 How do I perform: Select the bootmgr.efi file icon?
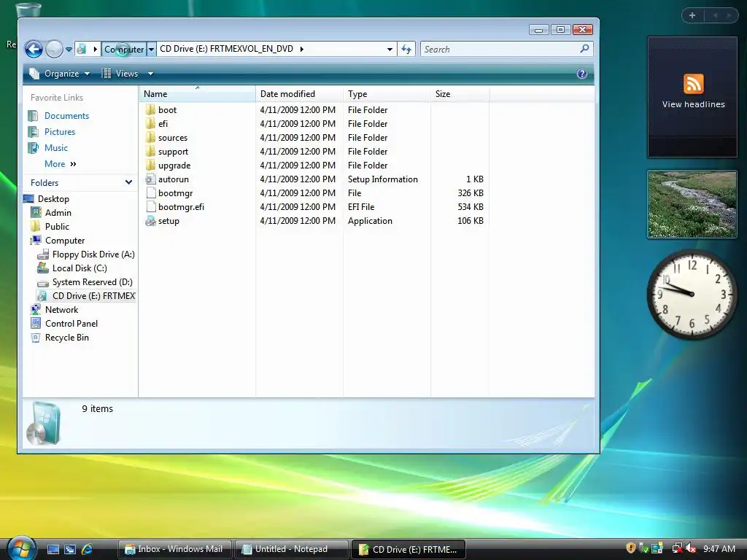(x=150, y=206)
